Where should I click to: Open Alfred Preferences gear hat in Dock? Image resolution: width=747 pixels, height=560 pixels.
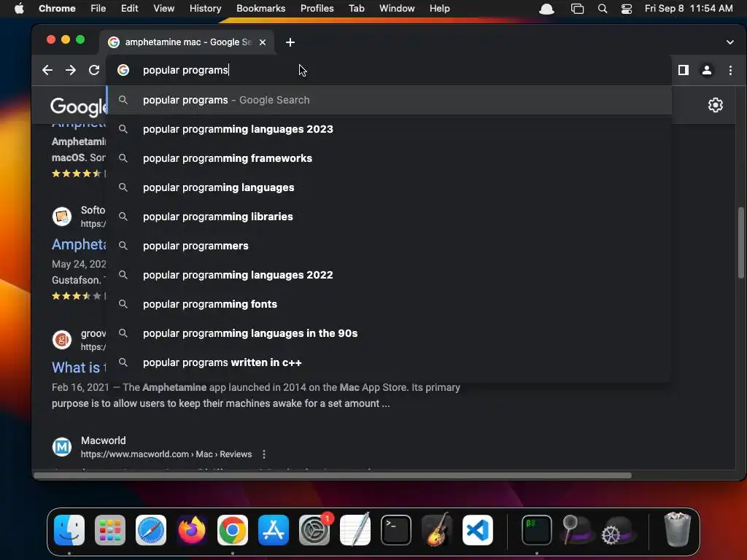619,530
